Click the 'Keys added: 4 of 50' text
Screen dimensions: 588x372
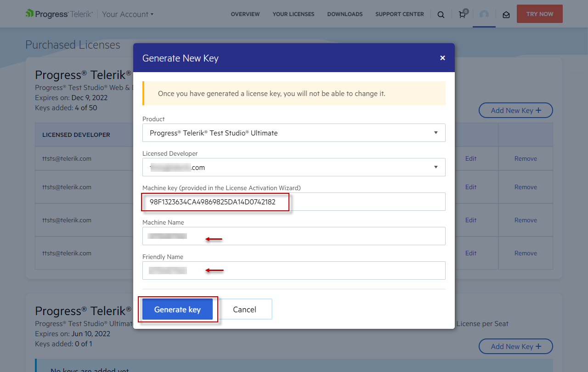(x=66, y=108)
